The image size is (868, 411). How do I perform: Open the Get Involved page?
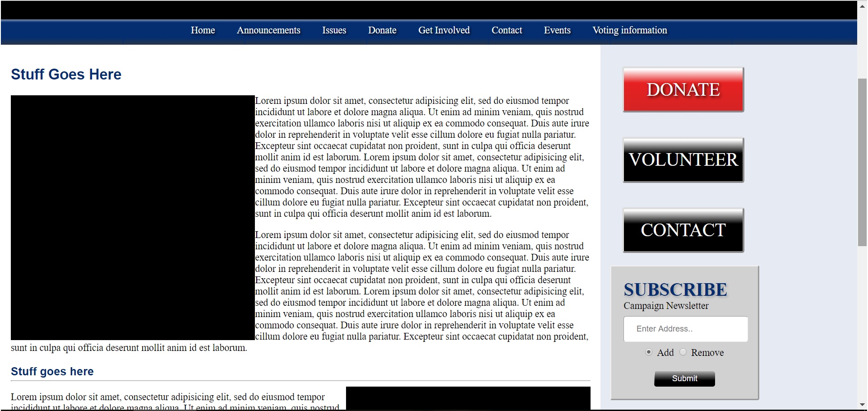[x=444, y=30]
